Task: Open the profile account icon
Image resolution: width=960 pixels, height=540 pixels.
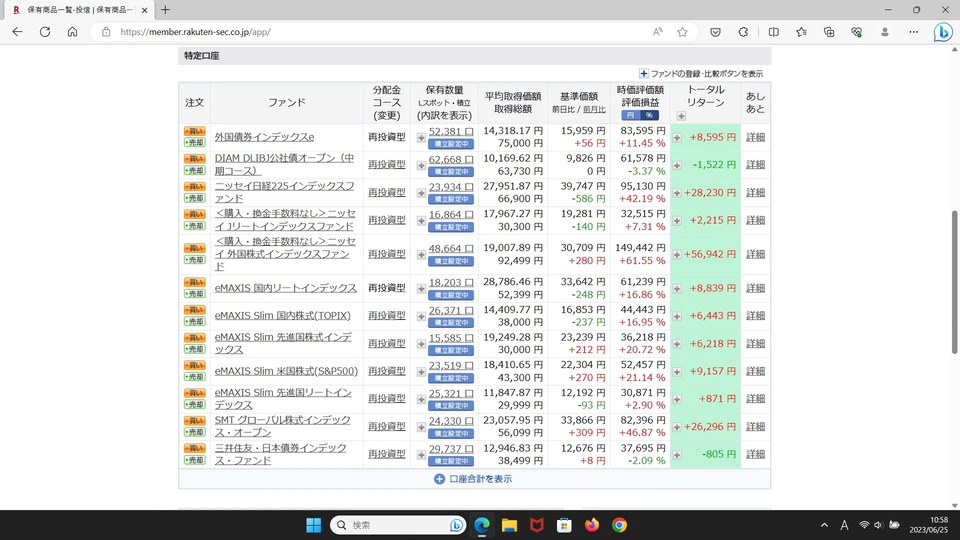Action: (885, 32)
